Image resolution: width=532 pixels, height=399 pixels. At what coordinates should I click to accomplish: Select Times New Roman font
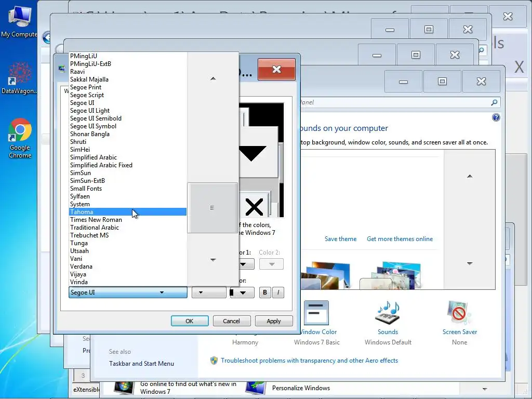128,220
